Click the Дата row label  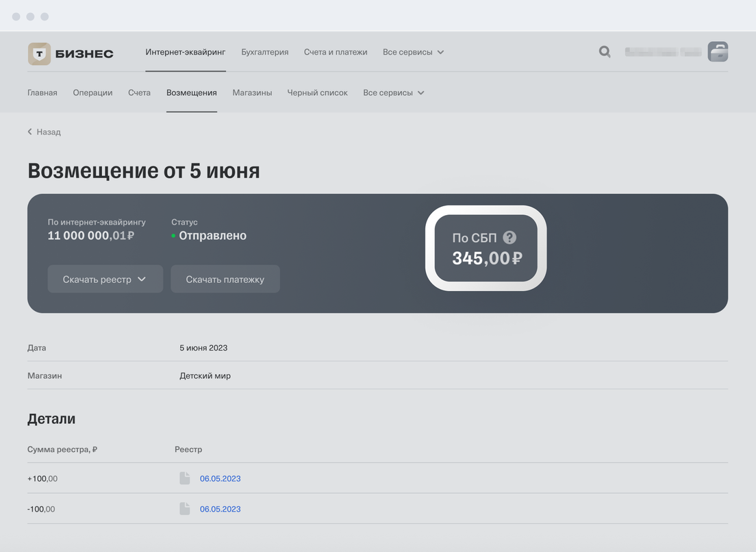(x=37, y=348)
